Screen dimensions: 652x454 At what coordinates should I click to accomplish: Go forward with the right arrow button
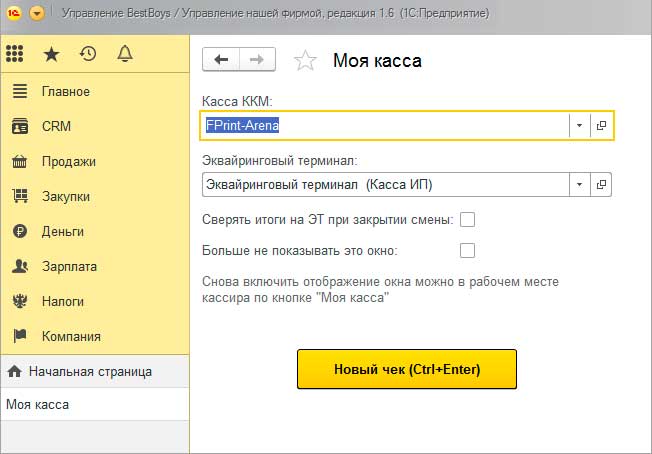point(257,59)
